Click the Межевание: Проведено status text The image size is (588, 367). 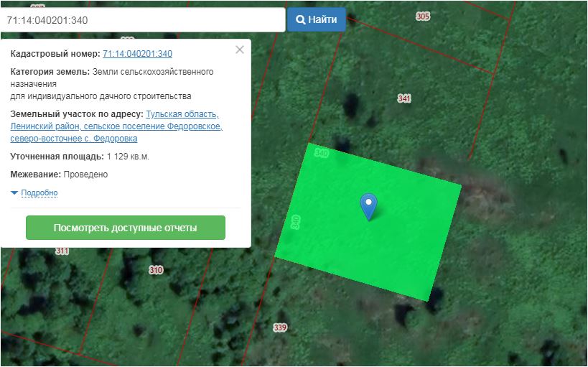click(x=59, y=175)
